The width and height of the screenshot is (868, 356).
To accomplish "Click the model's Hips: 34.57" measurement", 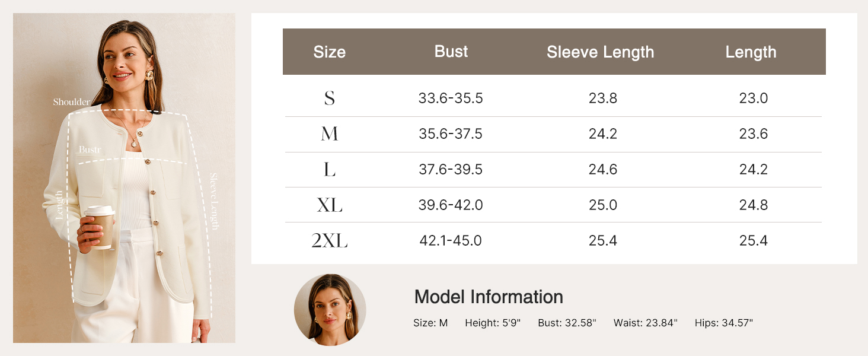I will pyautogui.click(x=723, y=323).
